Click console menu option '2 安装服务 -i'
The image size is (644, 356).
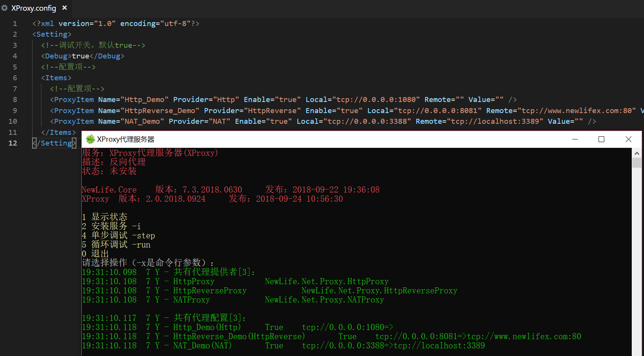click(x=111, y=226)
